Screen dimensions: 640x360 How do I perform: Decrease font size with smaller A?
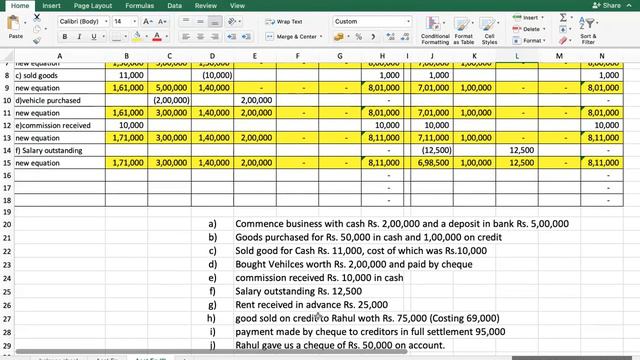point(162,21)
